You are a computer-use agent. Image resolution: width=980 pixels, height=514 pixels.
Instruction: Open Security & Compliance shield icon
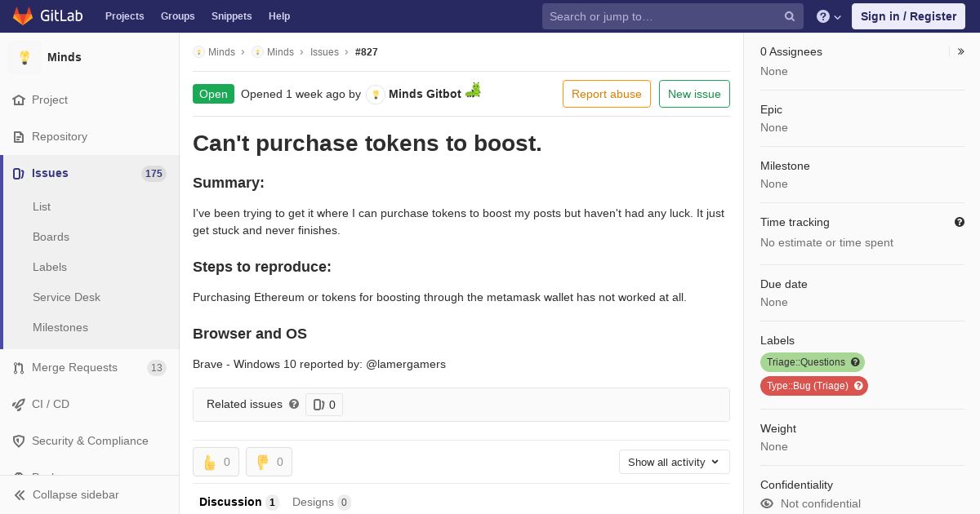click(19, 441)
